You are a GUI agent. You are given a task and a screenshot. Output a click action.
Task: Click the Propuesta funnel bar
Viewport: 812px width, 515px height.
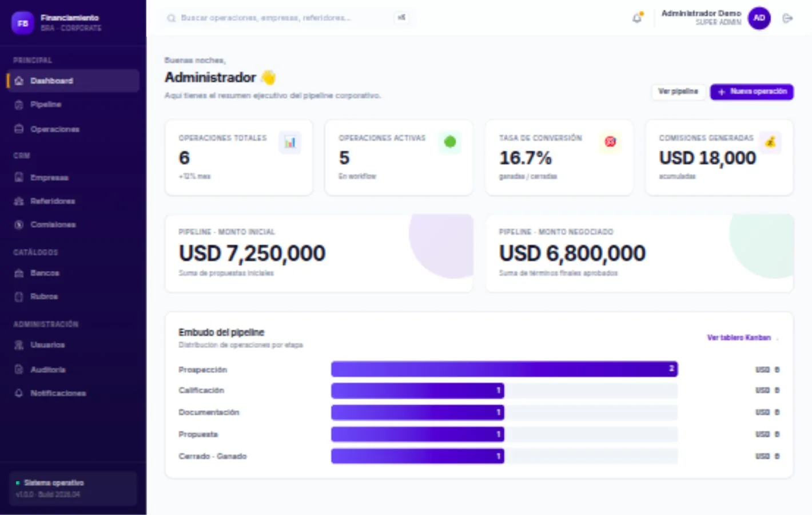[417, 434]
